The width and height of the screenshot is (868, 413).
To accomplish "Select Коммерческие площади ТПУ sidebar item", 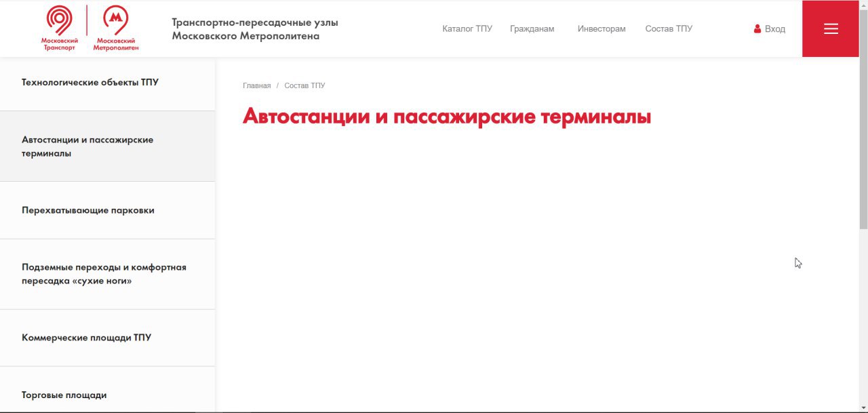I will (x=107, y=338).
